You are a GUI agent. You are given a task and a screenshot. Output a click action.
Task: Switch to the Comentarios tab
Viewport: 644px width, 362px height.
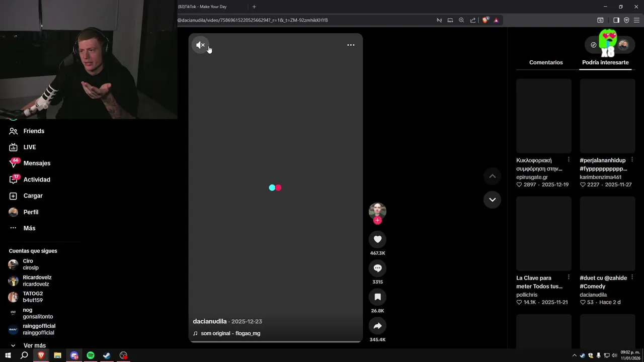pos(546,62)
